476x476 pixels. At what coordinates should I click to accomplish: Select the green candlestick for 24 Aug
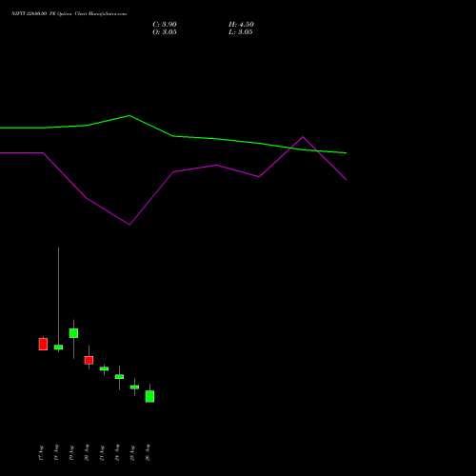click(x=119, y=377)
